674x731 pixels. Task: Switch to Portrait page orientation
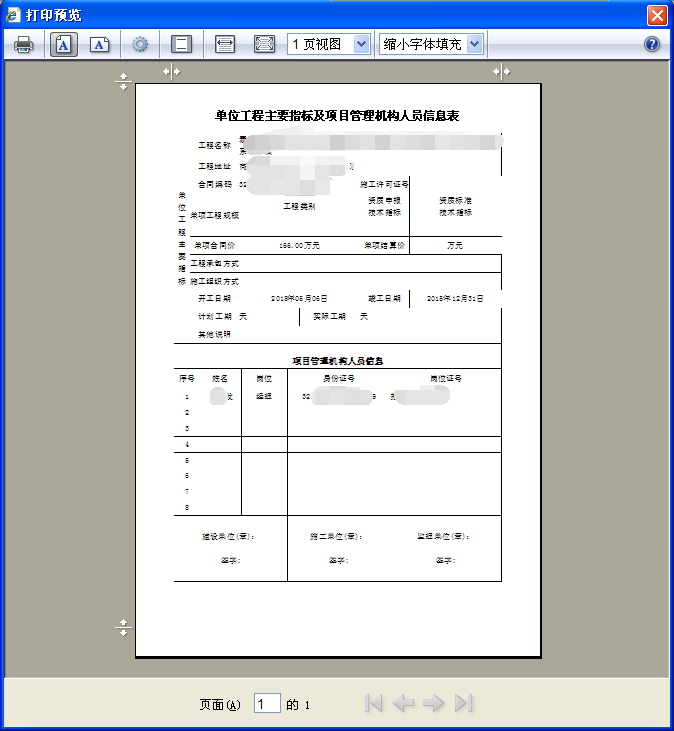64,44
